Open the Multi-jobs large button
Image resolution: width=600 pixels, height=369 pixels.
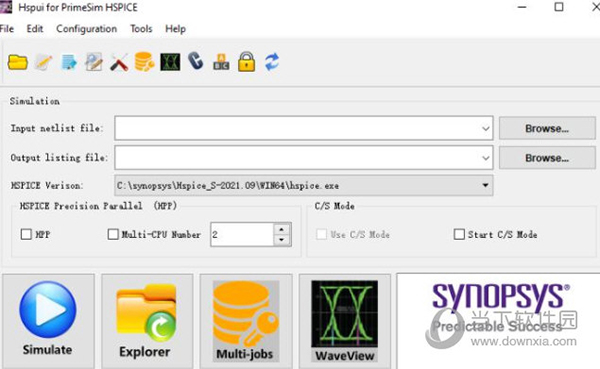click(x=246, y=321)
